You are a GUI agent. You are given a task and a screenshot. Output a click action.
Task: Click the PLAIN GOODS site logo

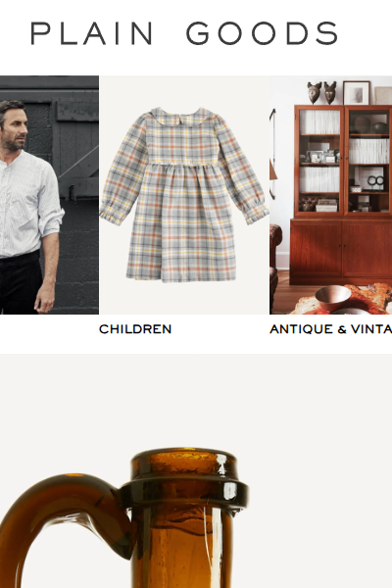(x=184, y=33)
